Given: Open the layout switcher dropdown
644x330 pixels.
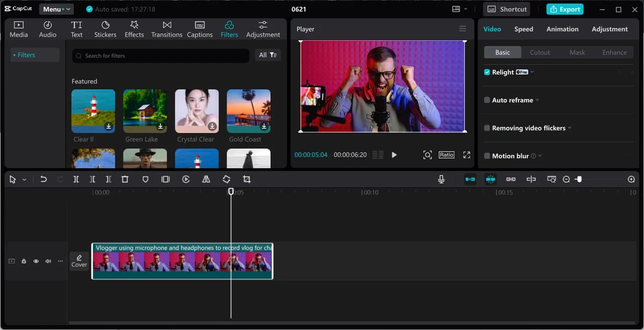Looking at the screenshot, I should coord(459,9).
